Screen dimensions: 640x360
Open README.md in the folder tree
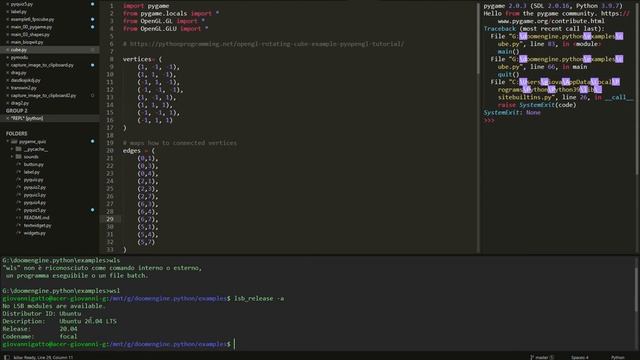(36, 218)
